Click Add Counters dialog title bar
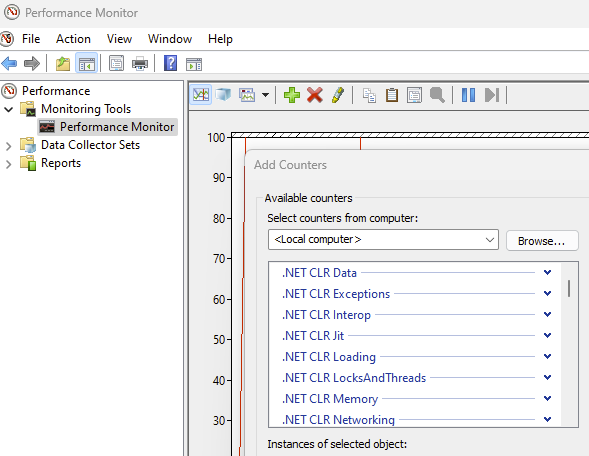Screen dimensions: 589x456 pyautogui.click(x=417, y=165)
